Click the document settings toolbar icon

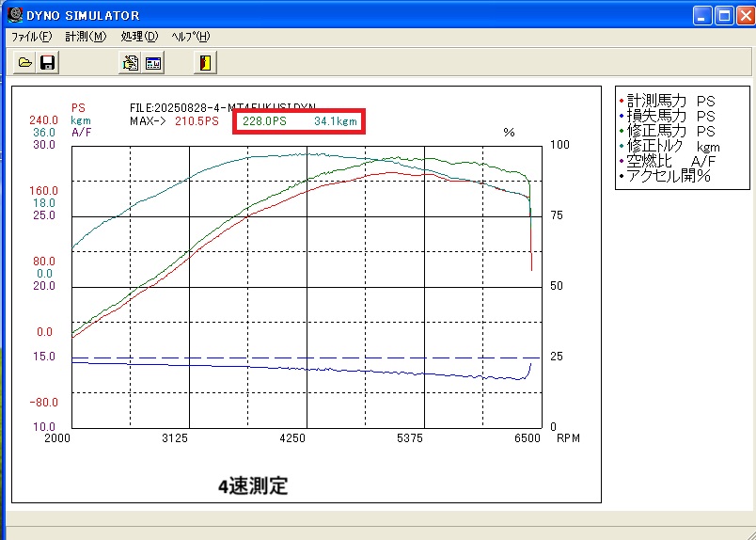131,63
